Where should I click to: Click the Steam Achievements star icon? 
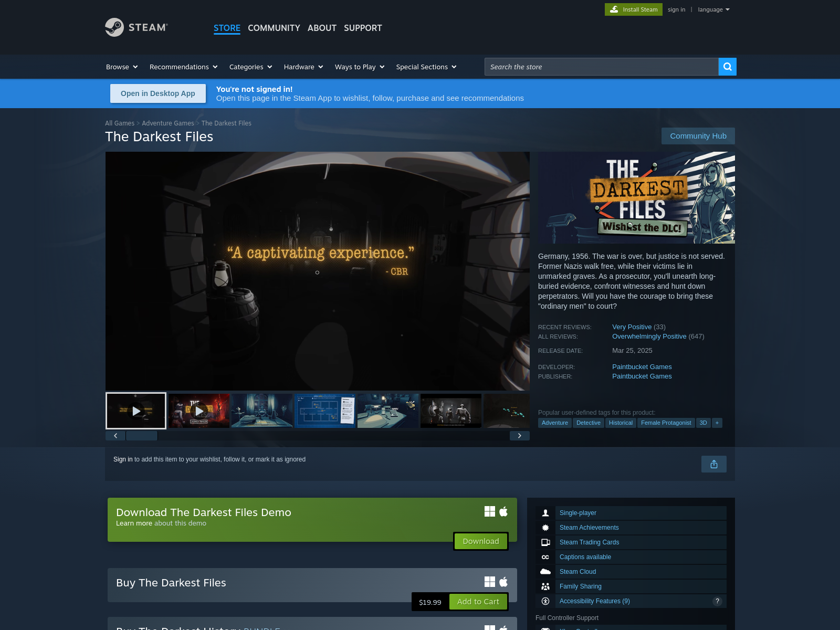[x=545, y=528]
